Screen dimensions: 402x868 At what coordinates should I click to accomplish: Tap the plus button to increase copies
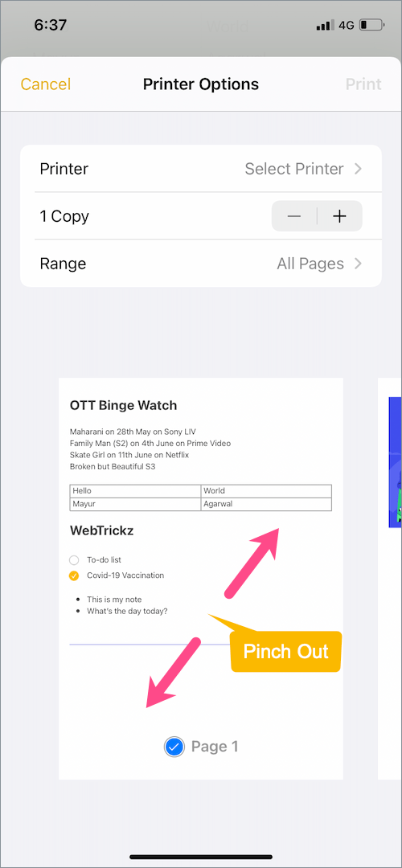(339, 216)
